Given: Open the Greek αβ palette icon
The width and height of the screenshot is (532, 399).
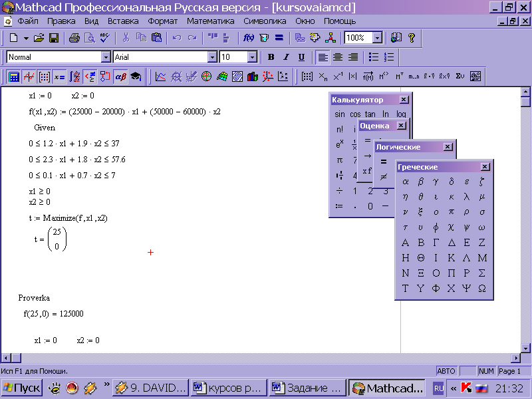Looking at the screenshot, I should (120, 76).
